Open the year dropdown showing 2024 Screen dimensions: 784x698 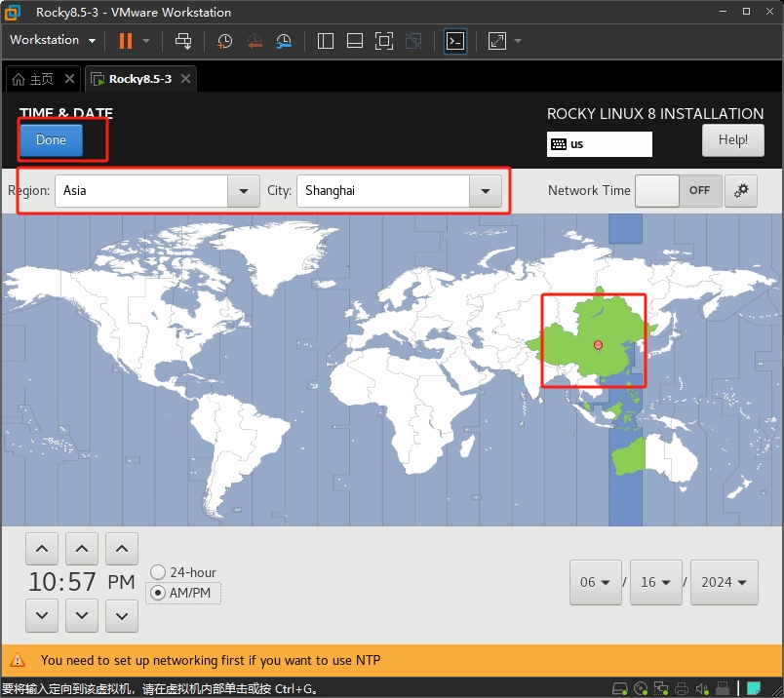(x=725, y=583)
